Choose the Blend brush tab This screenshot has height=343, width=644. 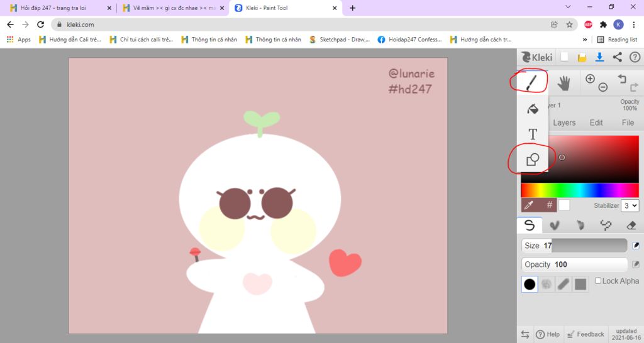[x=555, y=226]
